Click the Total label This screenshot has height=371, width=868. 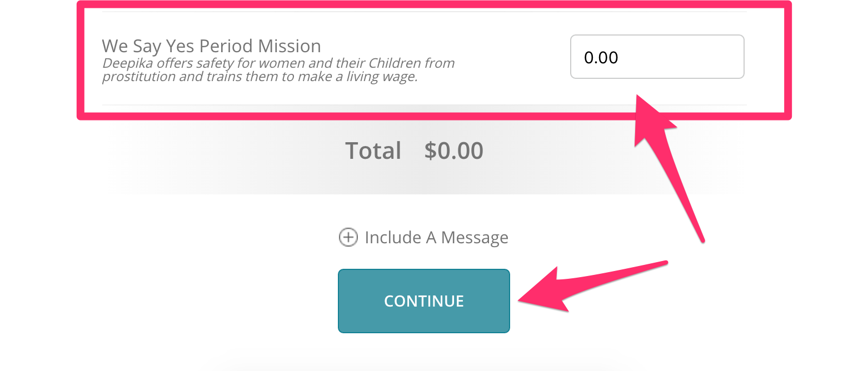click(373, 151)
